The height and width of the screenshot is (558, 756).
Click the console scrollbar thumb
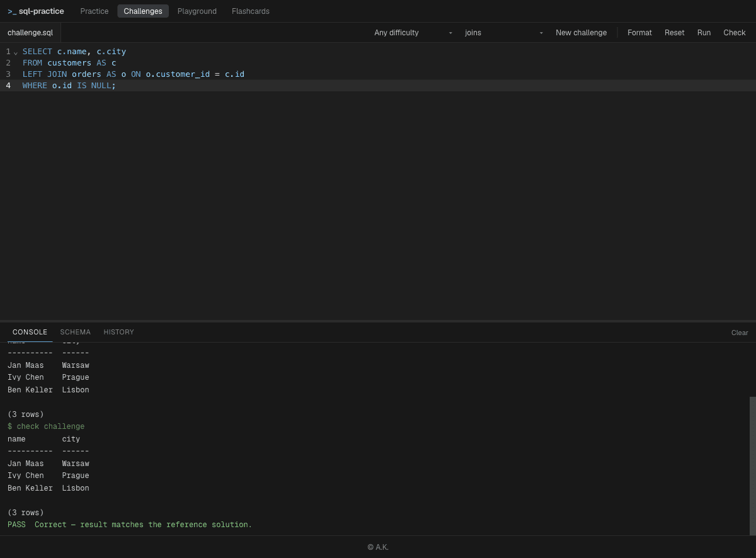(753, 466)
